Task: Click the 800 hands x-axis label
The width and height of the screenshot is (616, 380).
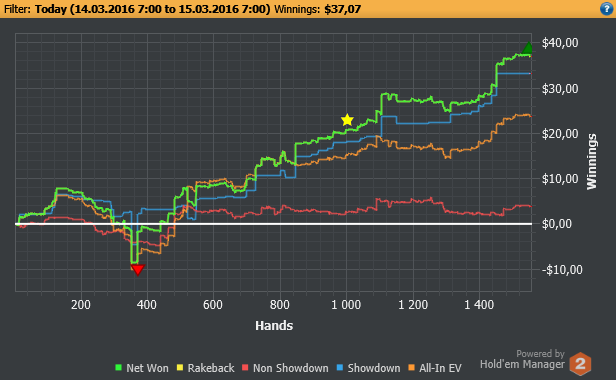Action: coord(280,305)
